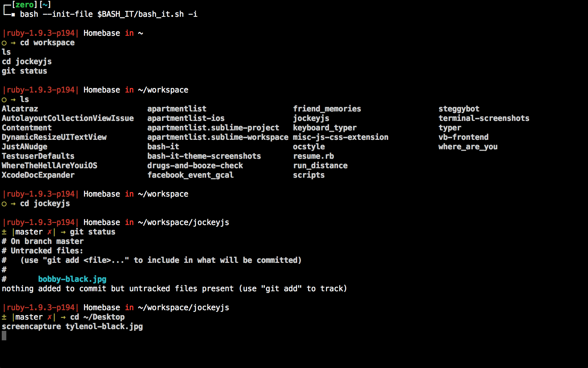Click the red ✗ on the cd ~/Desktop prompt line
Screen dimensions: 588x368
pyautogui.click(x=50, y=317)
